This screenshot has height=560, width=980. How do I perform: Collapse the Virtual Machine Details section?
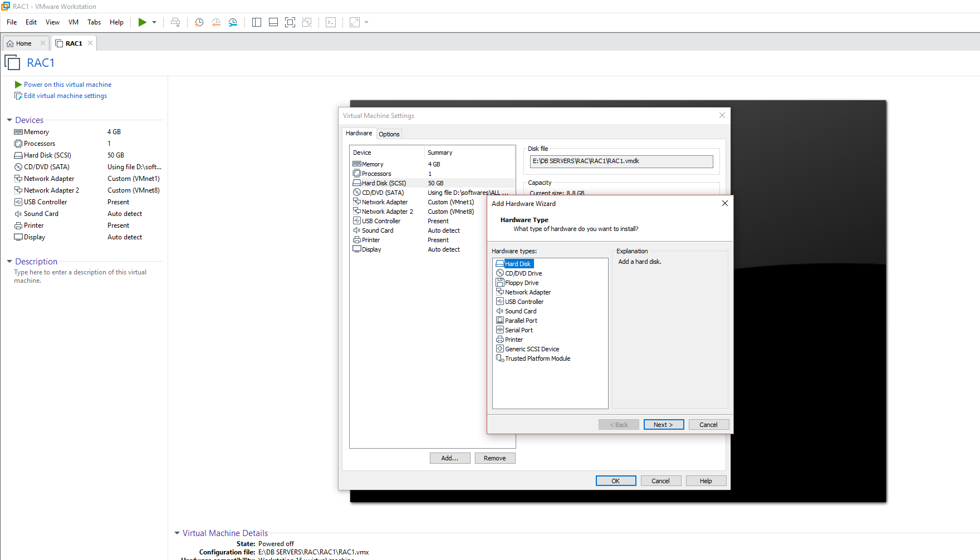tap(177, 533)
